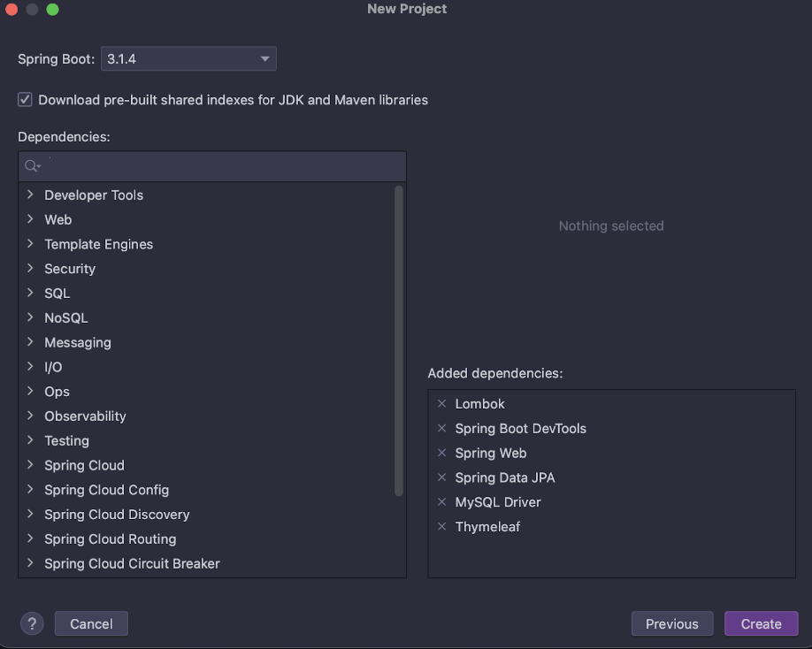
Task: Select the Security tree row label
Action: 70,269
